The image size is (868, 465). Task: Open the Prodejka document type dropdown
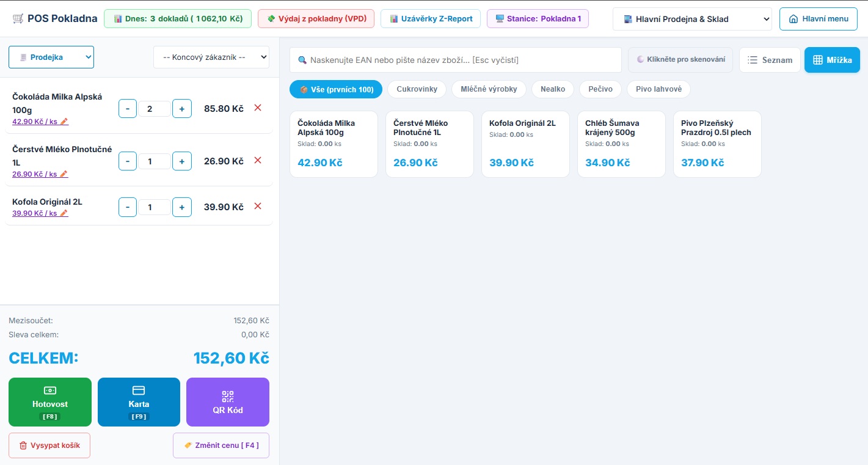point(51,57)
